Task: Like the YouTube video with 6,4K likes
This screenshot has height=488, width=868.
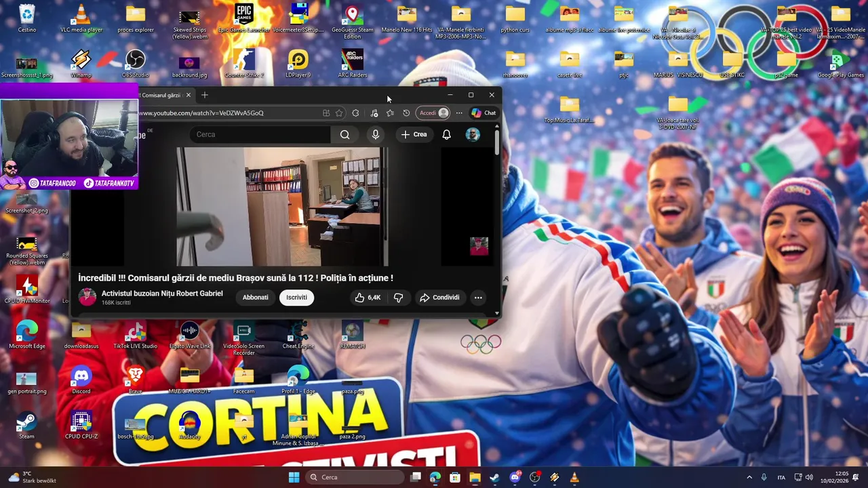Action: point(367,298)
